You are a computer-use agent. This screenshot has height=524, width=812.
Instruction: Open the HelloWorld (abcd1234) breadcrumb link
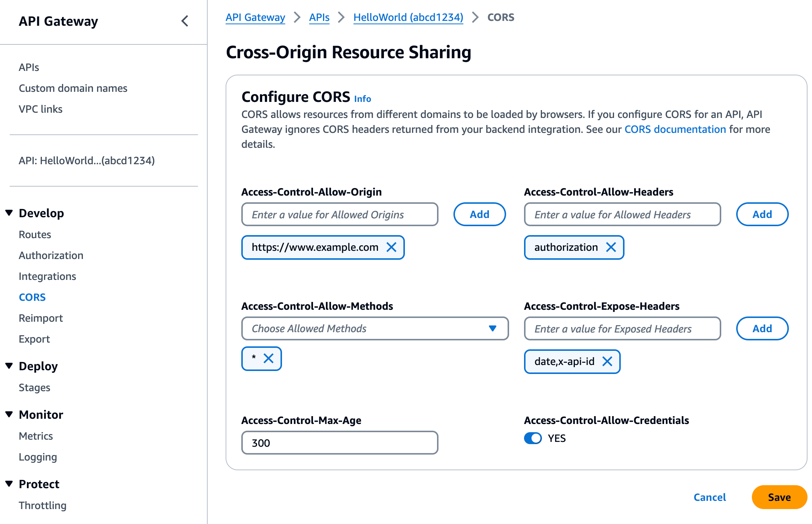pyautogui.click(x=408, y=17)
